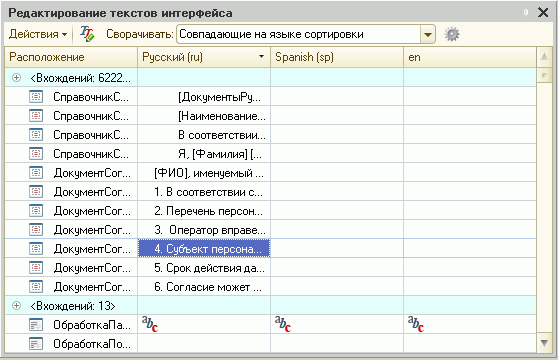Select the 6. Согласие может cell
The image size is (558, 360).
(x=204, y=287)
